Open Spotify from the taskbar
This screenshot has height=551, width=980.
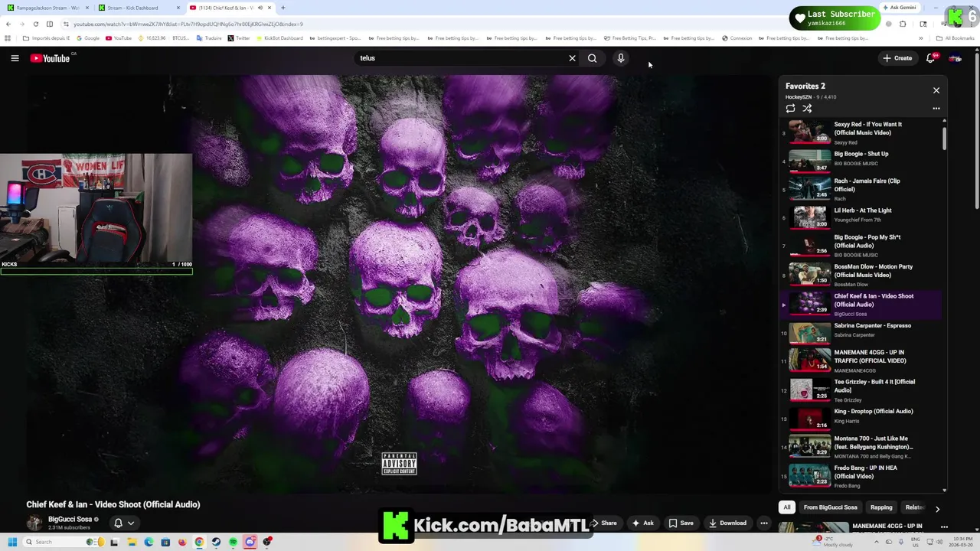233,542
